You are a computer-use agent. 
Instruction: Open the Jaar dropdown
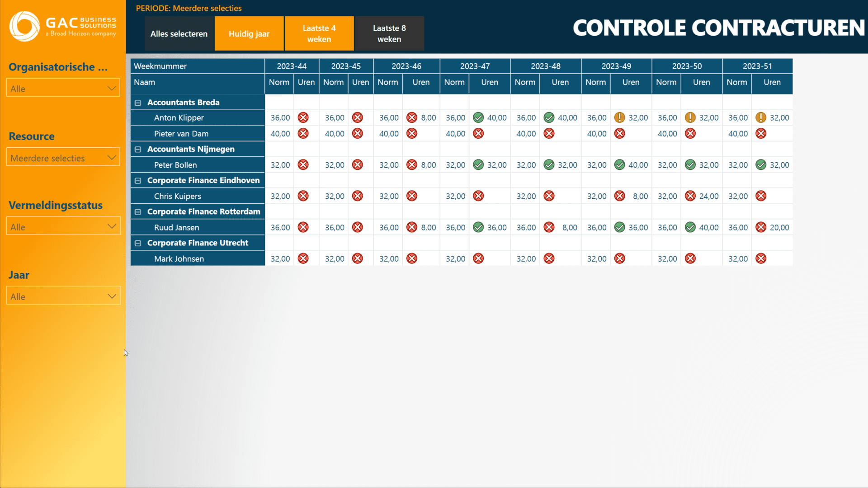tap(63, 296)
